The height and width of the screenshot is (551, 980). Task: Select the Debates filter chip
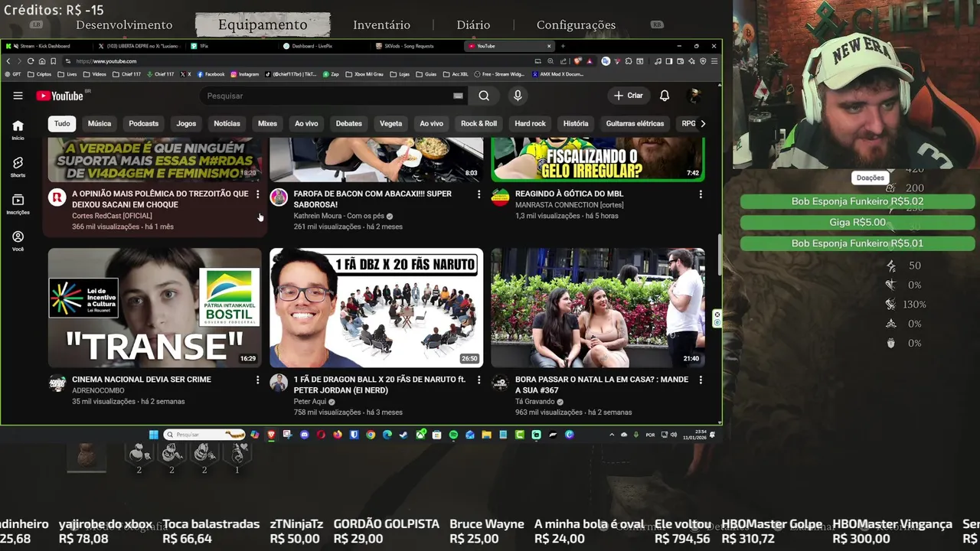click(x=348, y=123)
